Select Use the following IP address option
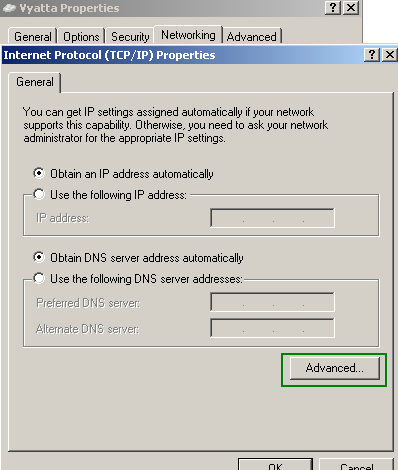Screen dimensions: 398x470 point(39,194)
